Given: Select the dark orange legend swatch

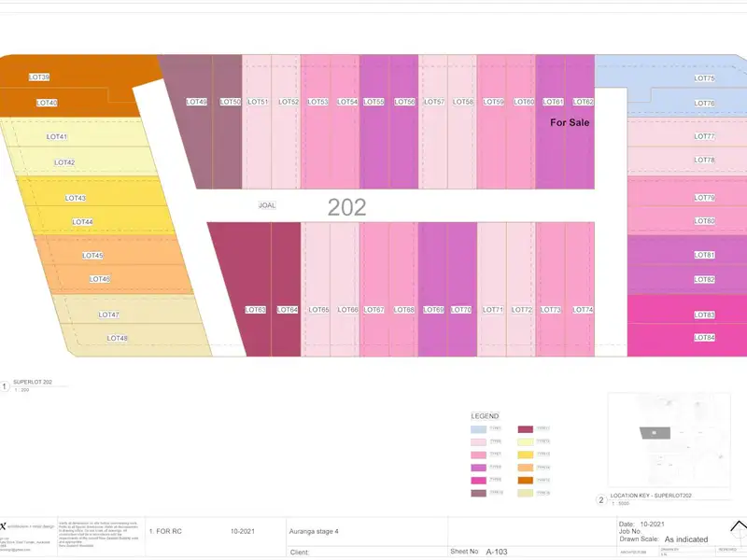Looking at the screenshot, I should click(x=525, y=480).
